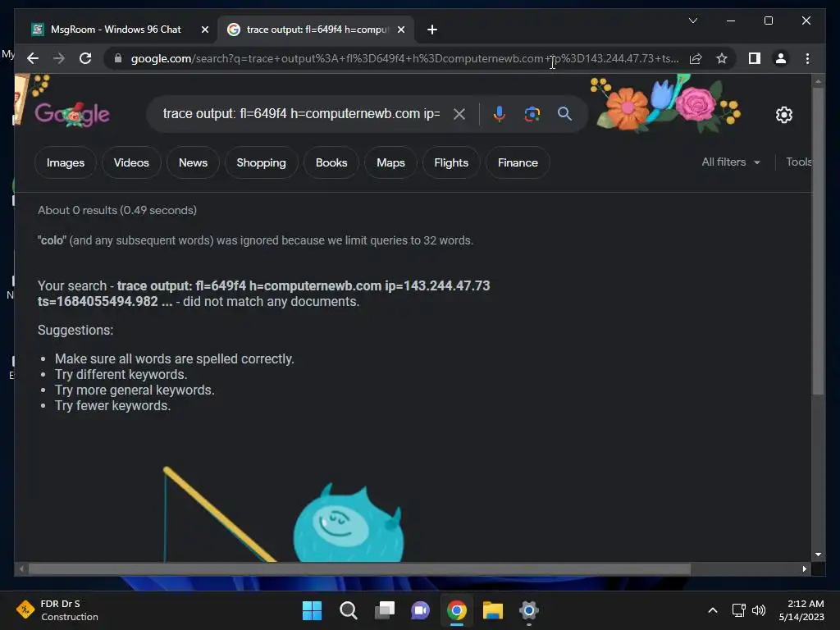
Task: Click the scroll down arrow
Action: (x=818, y=555)
